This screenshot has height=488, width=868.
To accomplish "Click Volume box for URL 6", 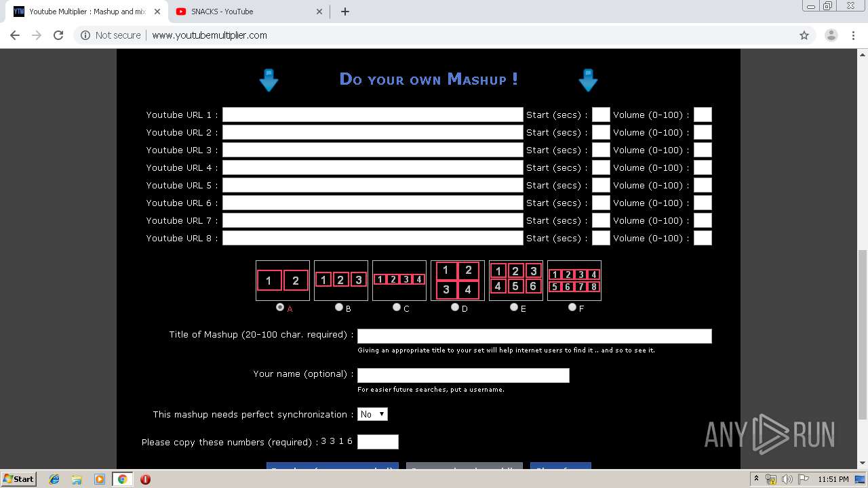I will coord(703,203).
